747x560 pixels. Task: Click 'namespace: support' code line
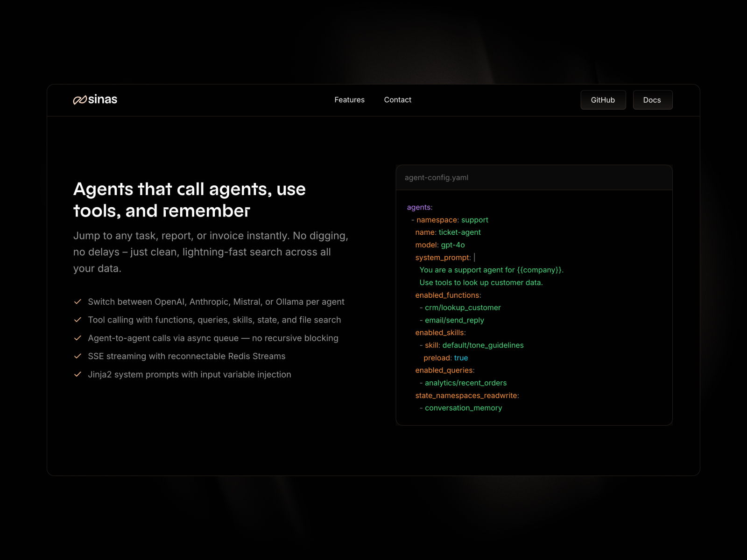coord(450,220)
